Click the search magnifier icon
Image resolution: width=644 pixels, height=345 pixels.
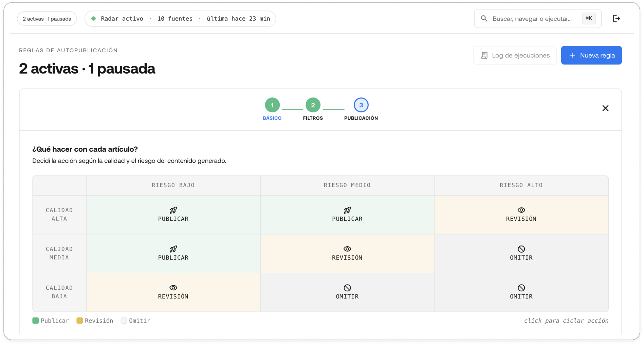click(484, 19)
